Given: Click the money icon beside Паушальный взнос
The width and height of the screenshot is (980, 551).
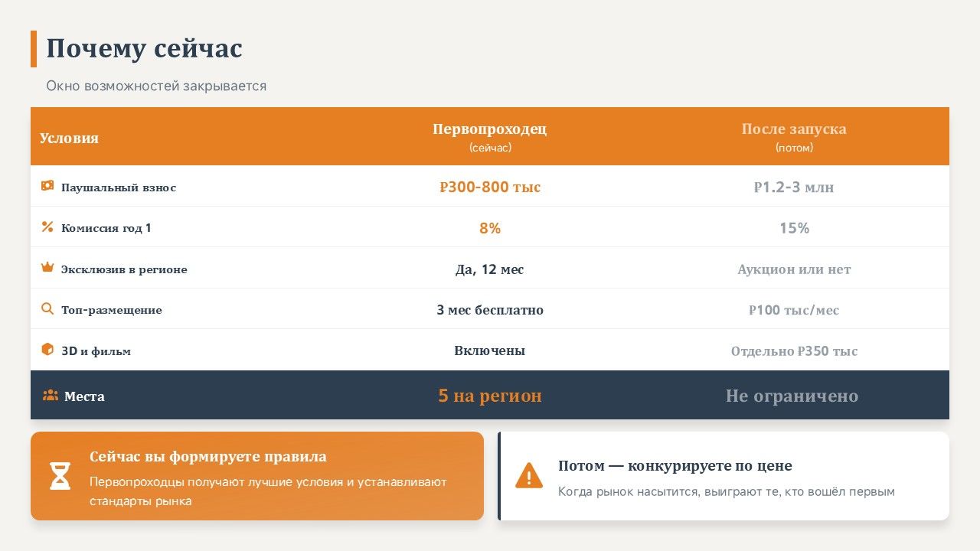Looking at the screenshot, I should click(x=47, y=186).
